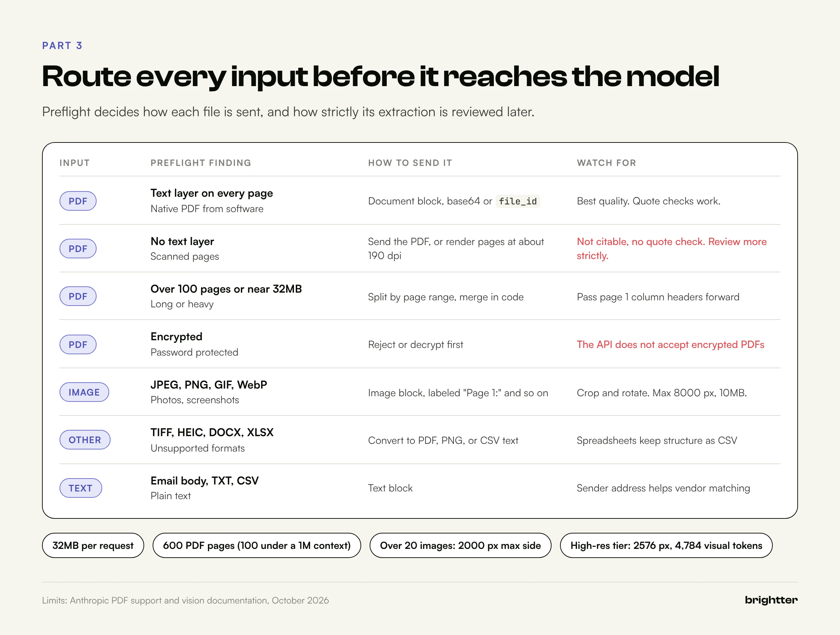Viewport: 840px width, 635px height.
Task: Click the TIFF, HEIC, DOCX, XLSX heading
Action: (212, 433)
